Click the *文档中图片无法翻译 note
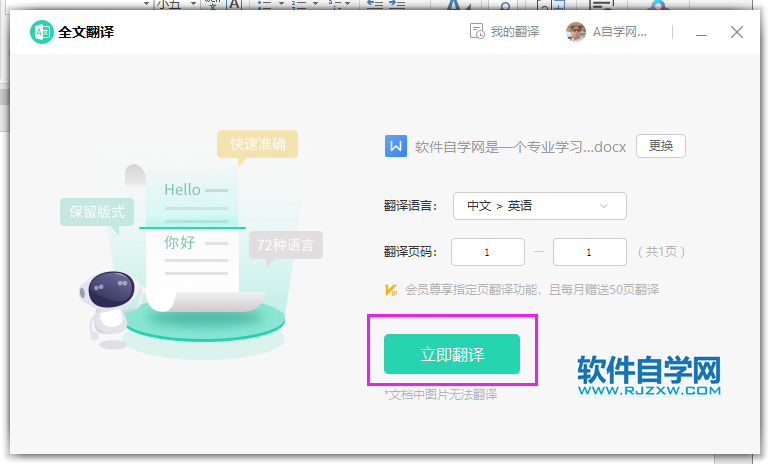Image resolution: width=770 pixels, height=464 pixels. 440,394
